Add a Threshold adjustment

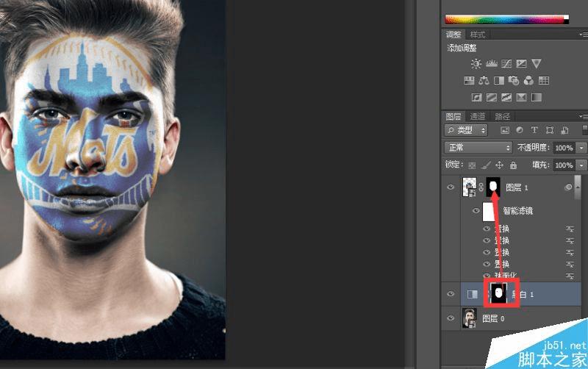point(506,98)
